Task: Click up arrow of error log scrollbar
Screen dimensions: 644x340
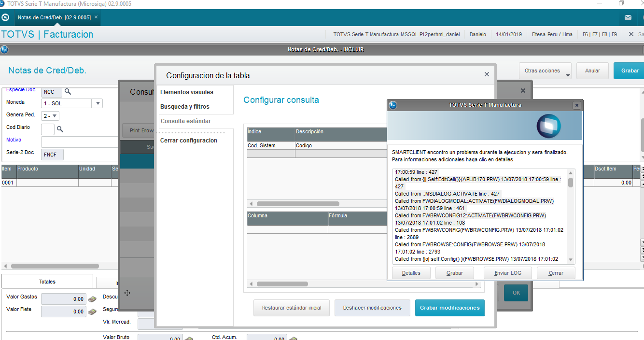Action: point(571,172)
